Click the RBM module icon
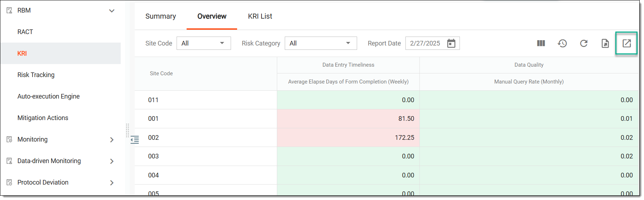This screenshot has width=644, height=200. coord(9,10)
